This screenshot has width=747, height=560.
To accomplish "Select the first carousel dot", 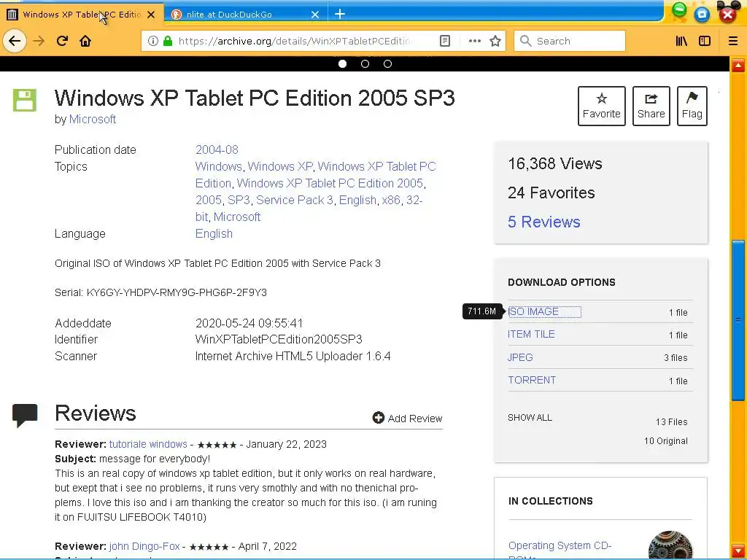I will [343, 64].
